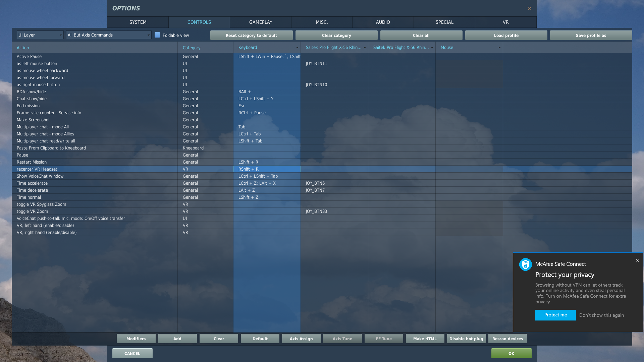The height and width of the screenshot is (362, 644).
Task: Click Don't show this again link
Action: coord(601,315)
